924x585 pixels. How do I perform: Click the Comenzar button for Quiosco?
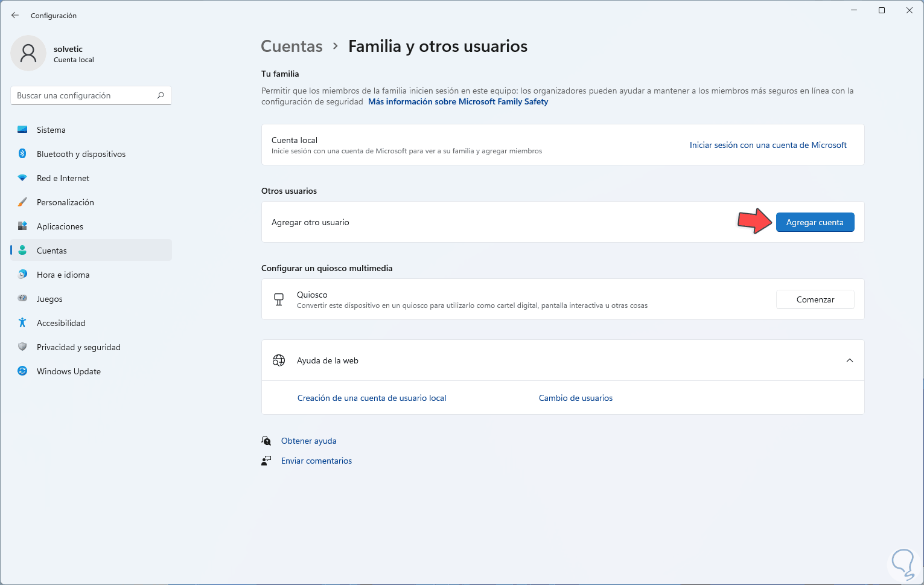[815, 299]
